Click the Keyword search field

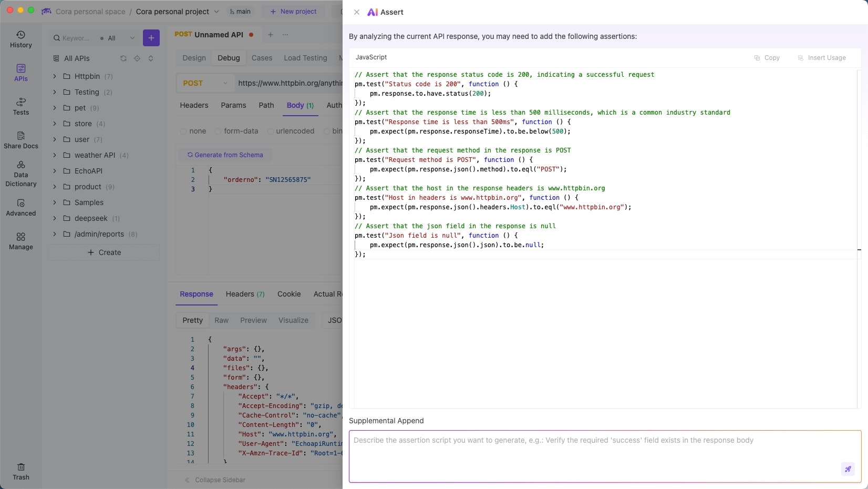coord(76,38)
